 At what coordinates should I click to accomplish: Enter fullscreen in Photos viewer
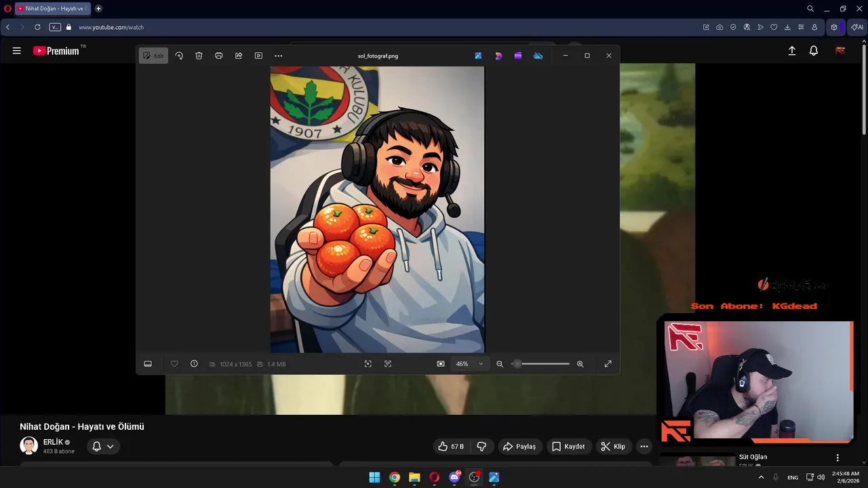(x=608, y=364)
